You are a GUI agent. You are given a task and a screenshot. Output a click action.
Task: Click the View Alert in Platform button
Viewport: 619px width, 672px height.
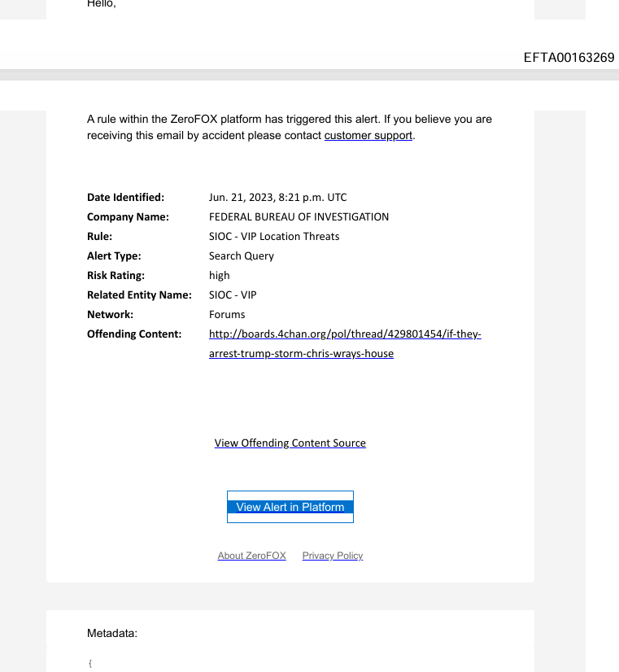point(290,507)
